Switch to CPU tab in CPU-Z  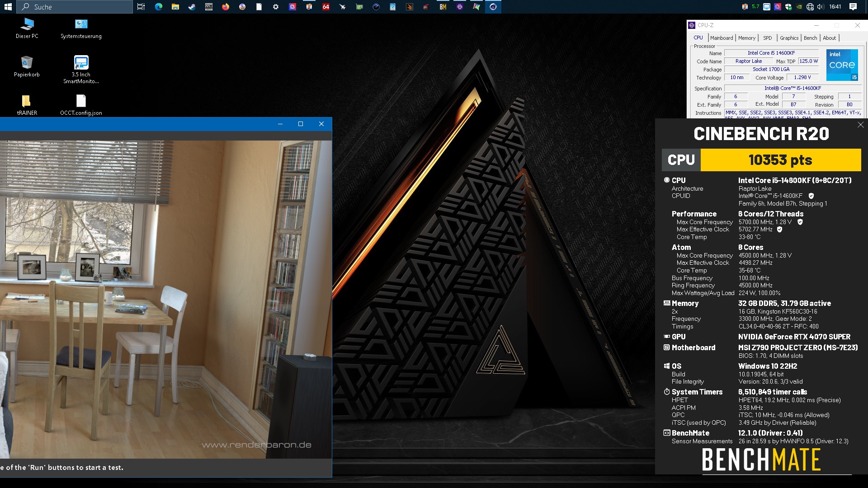pos(698,38)
